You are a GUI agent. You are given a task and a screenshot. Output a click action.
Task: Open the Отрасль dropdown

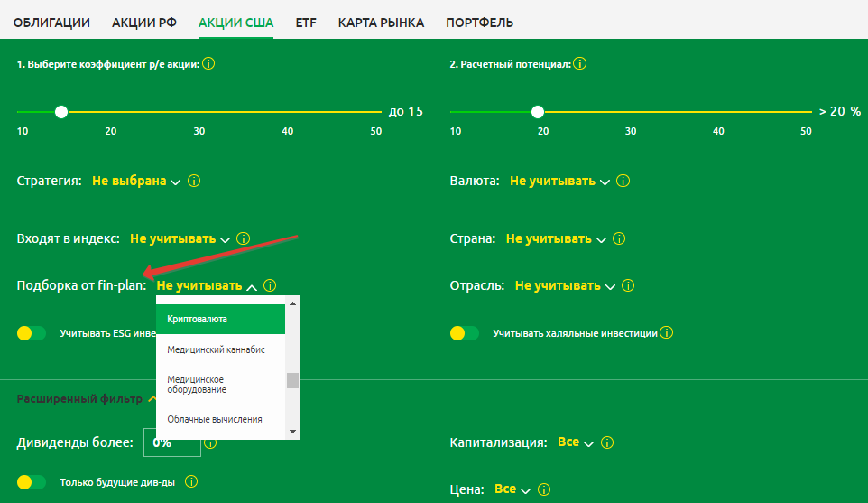[x=565, y=286]
